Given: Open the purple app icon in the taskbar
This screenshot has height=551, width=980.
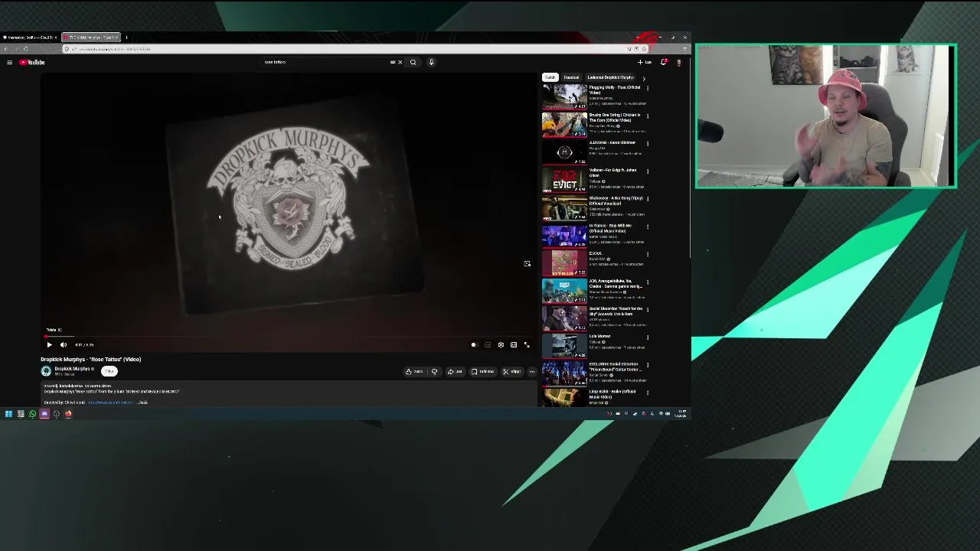Looking at the screenshot, I should [x=44, y=414].
